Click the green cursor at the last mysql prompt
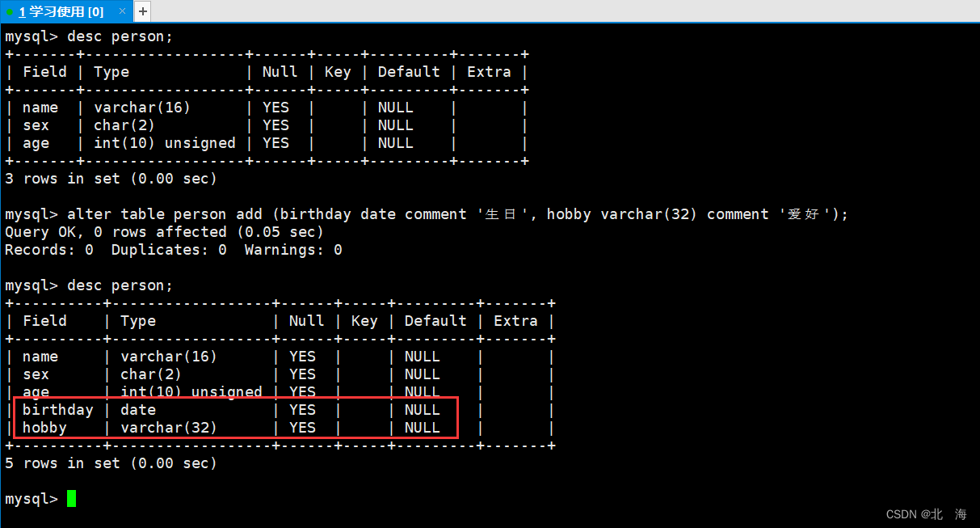The image size is (980, 528). 71,499
